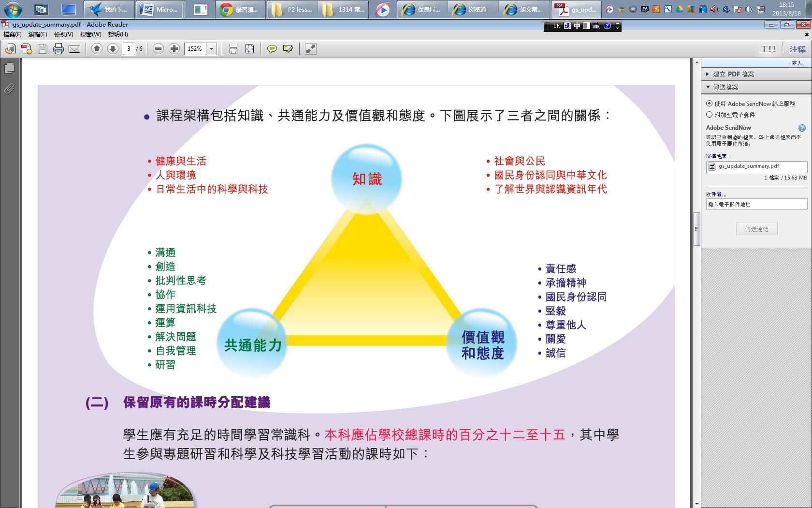Viewport: 812px width, 508px height.
Task: Open the attachments paperclip panel
Action: pyautogui.click(x=9, y=89)
